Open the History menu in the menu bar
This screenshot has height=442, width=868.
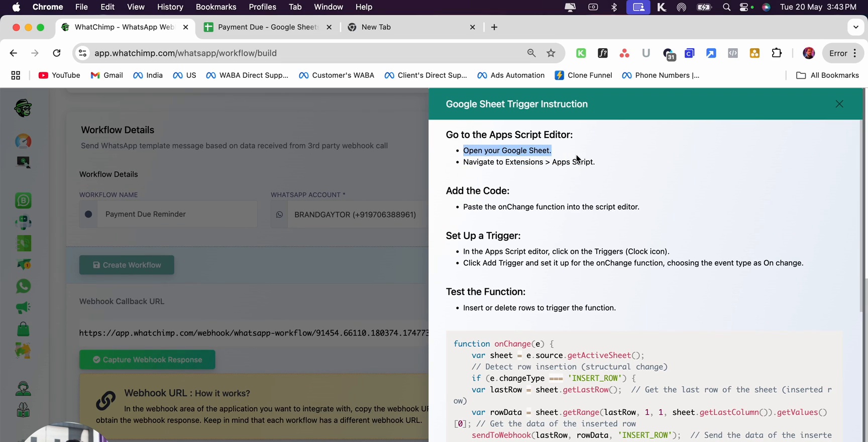170,7
